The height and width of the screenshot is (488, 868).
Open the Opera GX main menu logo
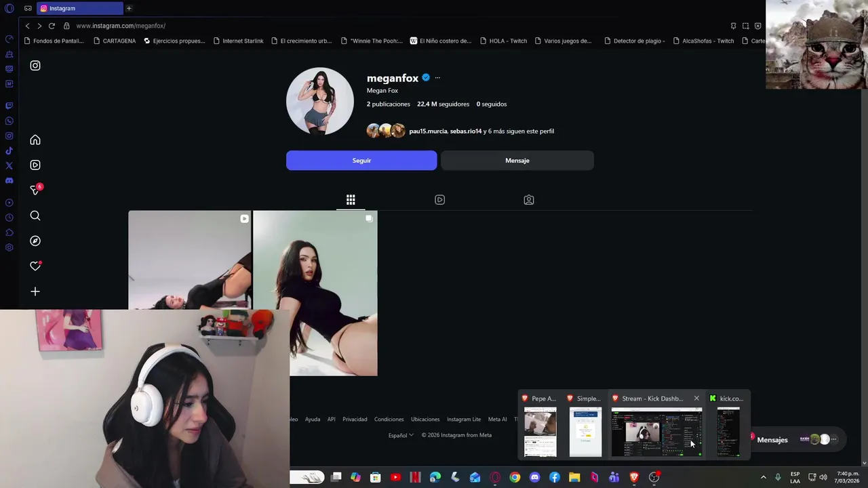9,8
